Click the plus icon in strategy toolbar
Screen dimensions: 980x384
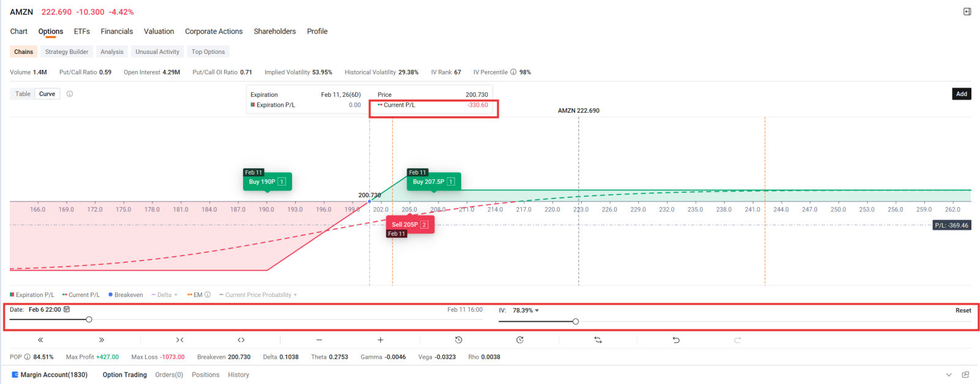380,340
